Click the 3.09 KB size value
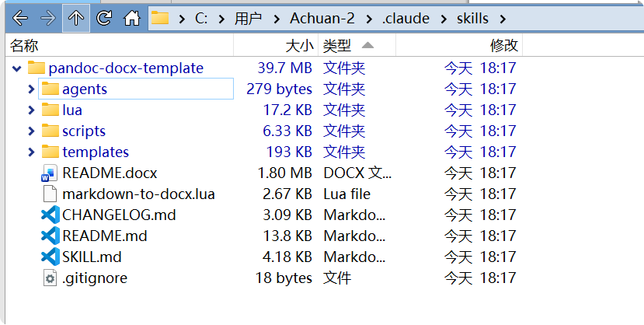This screenshot has height=325, width=644. coord(287,215)
